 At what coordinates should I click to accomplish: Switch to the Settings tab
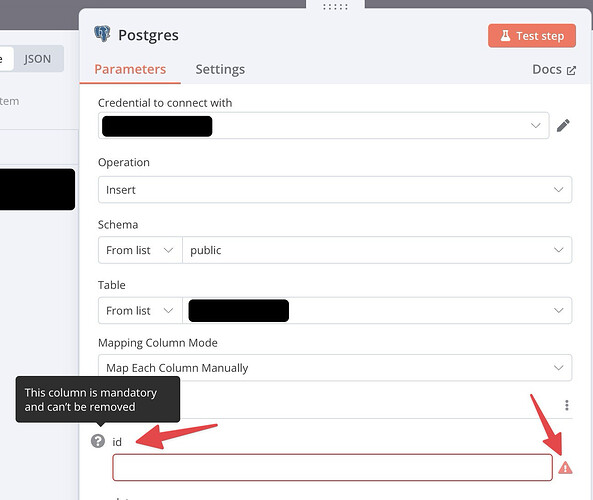[x=220, y=69]
